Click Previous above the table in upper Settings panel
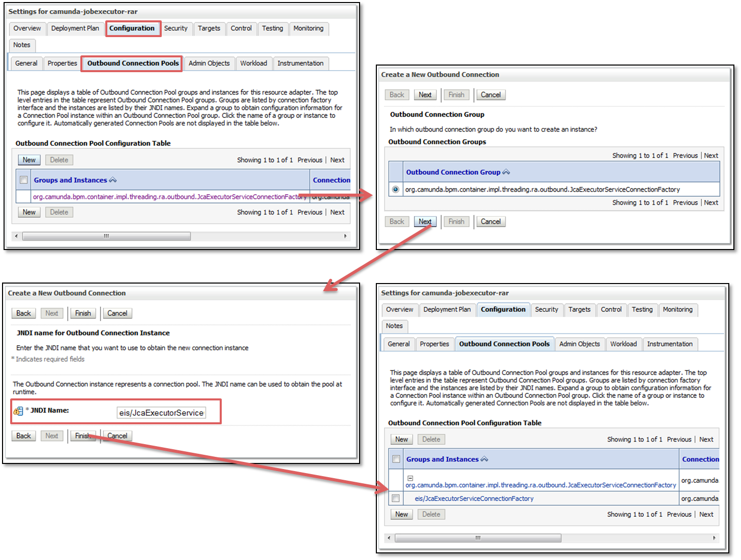 tap(310, 160)
